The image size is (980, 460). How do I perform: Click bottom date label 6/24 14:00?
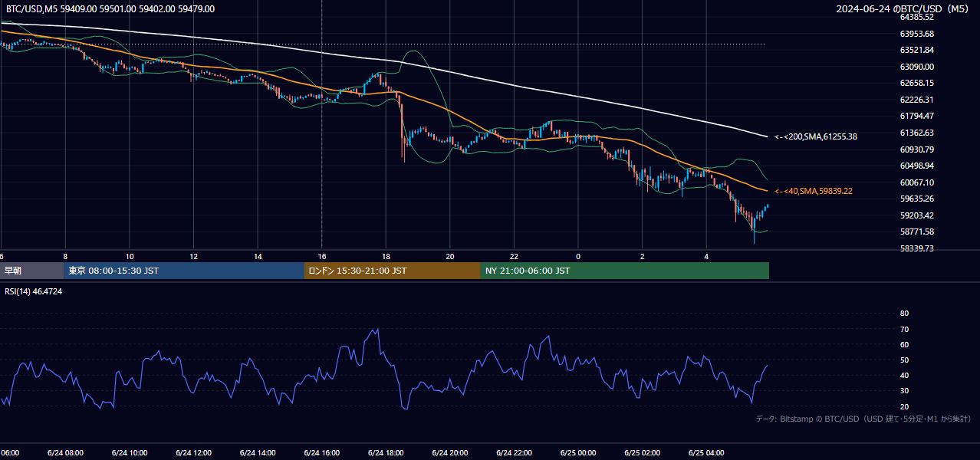[x=258, y=452]
